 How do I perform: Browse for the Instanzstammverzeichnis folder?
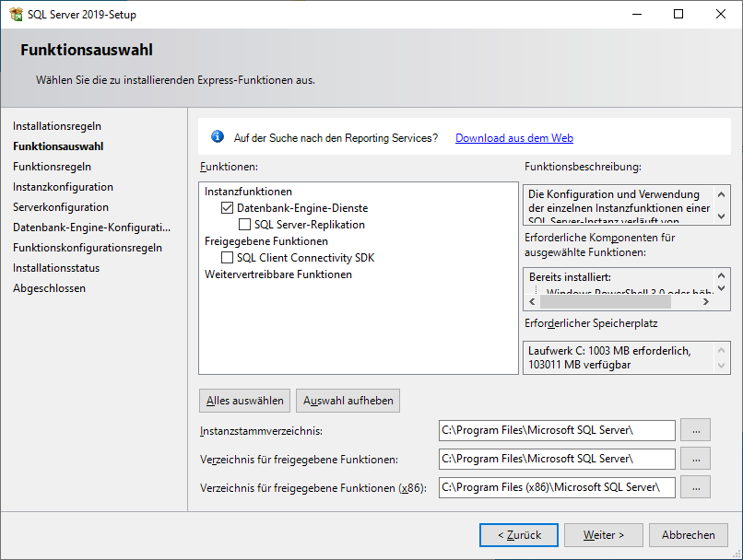tap(695, 430)
